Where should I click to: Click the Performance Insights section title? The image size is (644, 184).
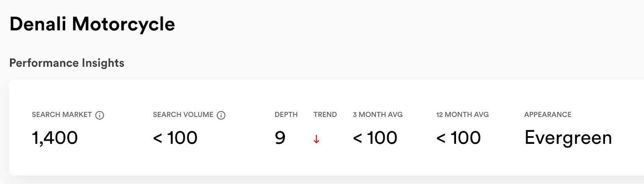pyautogui.click(x=67, y=63)
